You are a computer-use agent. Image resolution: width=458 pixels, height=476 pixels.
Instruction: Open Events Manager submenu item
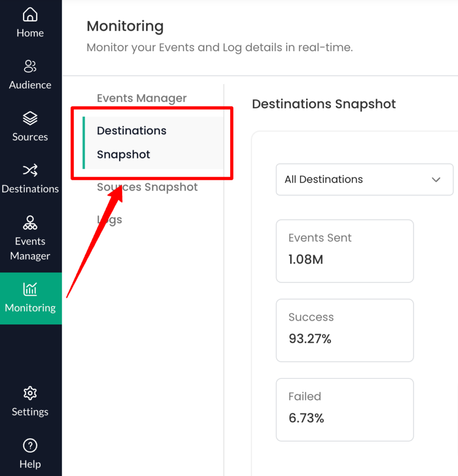coord(141,98)
